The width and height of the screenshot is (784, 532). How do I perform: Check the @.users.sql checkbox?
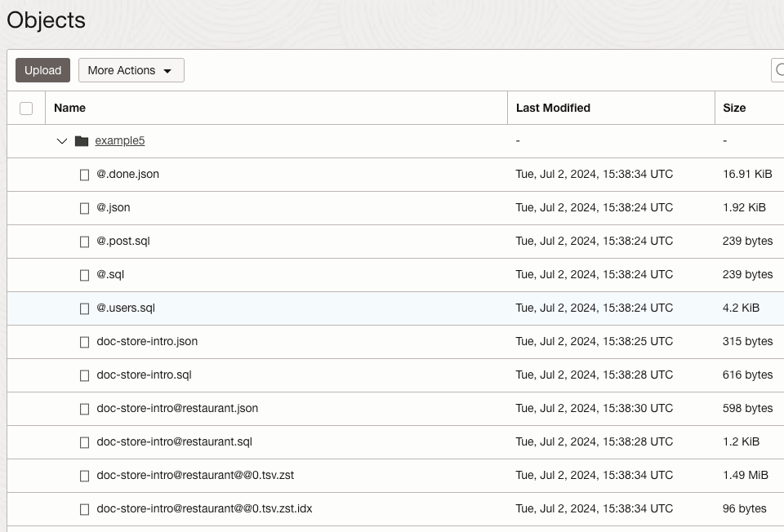click(84, 308)
